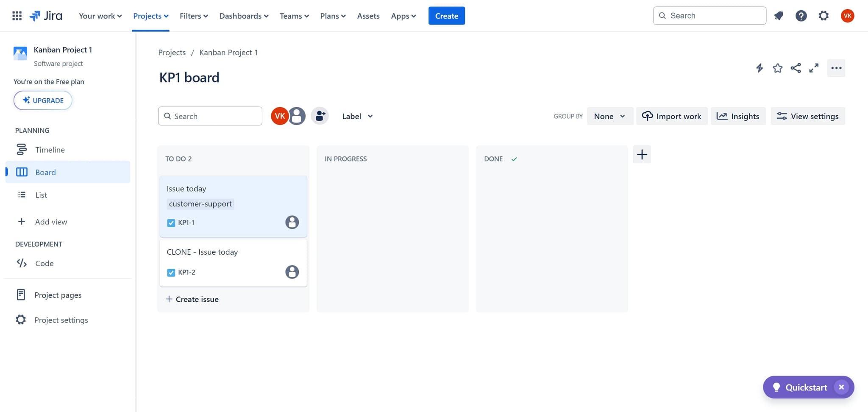The image size is (868, 412).
Task: Click the share board icon
Action: pos(796,68)
